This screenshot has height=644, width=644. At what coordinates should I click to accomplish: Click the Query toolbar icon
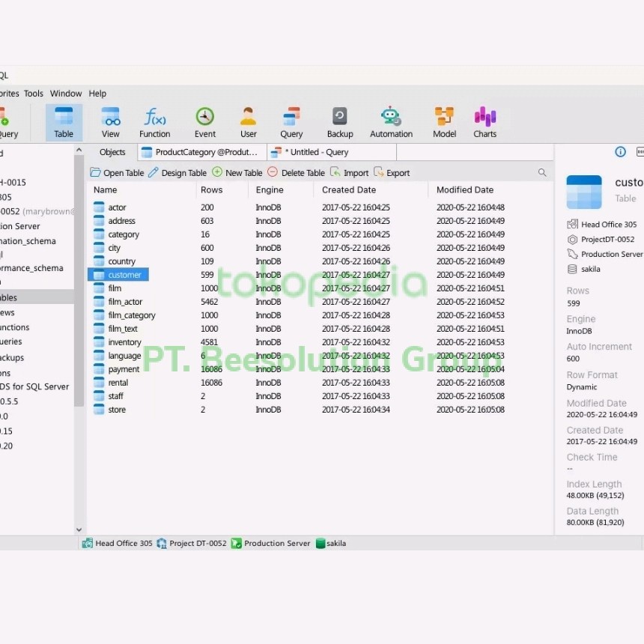pos(291,121)
